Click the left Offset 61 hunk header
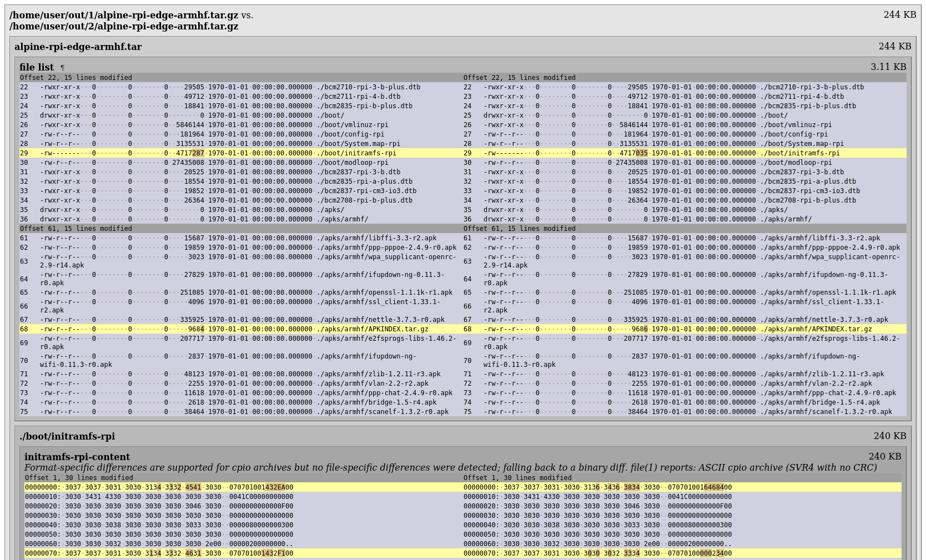This screenshot has width=926, height=560. (x=76, y=229)
